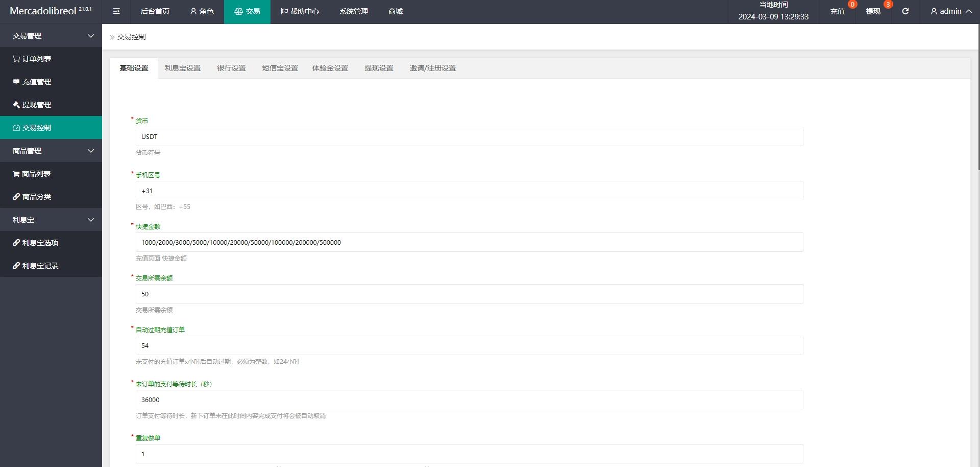Viewport: 980px width, 467px height.
Task: Click the 货币 input field containing USDT
Action: pyautogui.click(x=469, y=136)
